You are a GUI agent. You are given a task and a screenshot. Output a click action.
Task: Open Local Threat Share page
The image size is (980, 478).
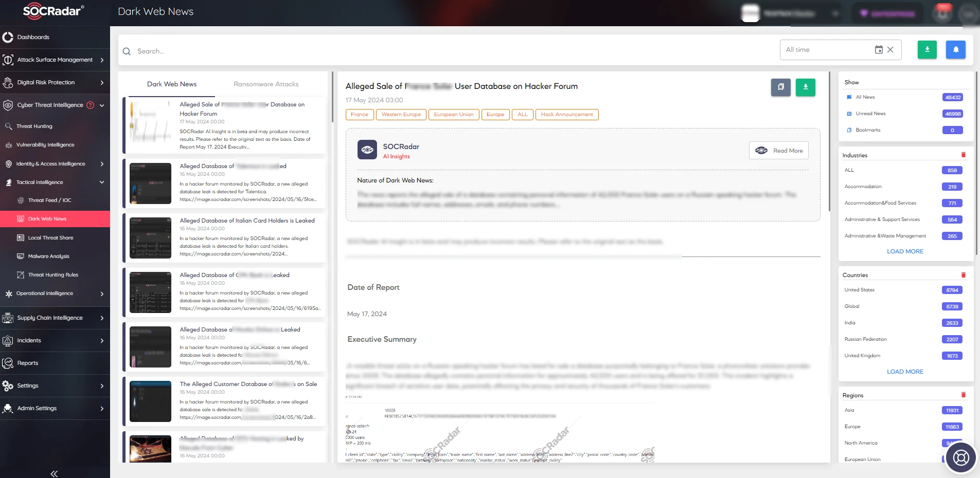tap(50, 238)
